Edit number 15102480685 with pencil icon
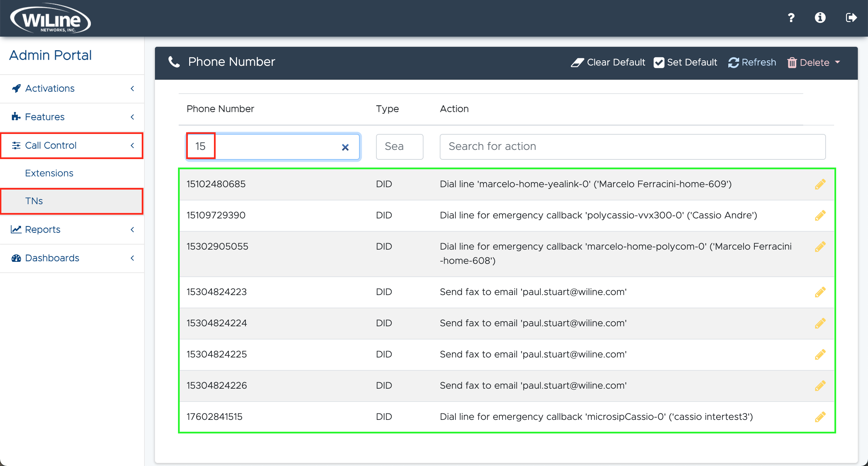The image size is (868, 466). click(x=820, y=184)
